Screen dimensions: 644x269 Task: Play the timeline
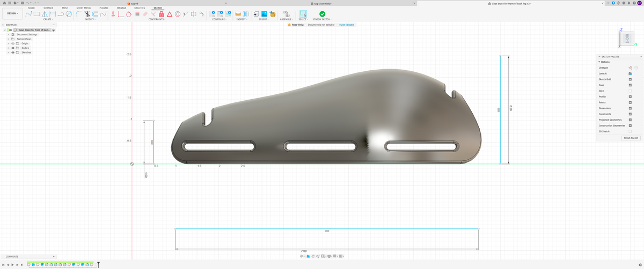(12, 265)
